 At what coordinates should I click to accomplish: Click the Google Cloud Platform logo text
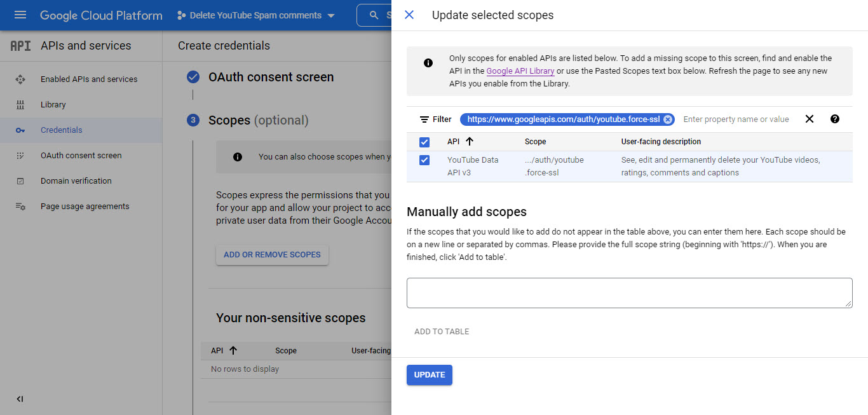click(101, 15)
